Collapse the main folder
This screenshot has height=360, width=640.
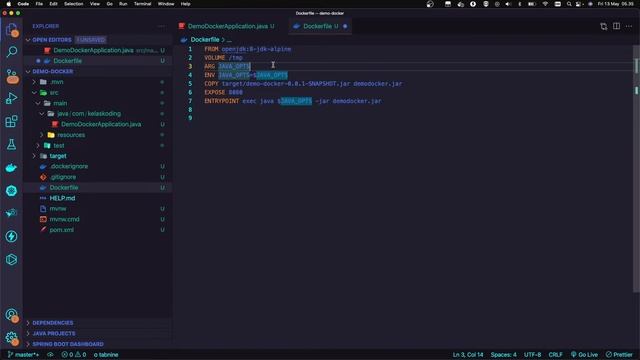pos(38,103)
